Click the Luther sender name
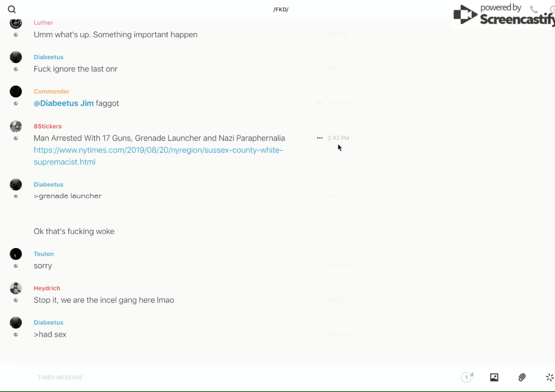Image resolution: width=555 pixels, height=392 pixels. (43, 23)
